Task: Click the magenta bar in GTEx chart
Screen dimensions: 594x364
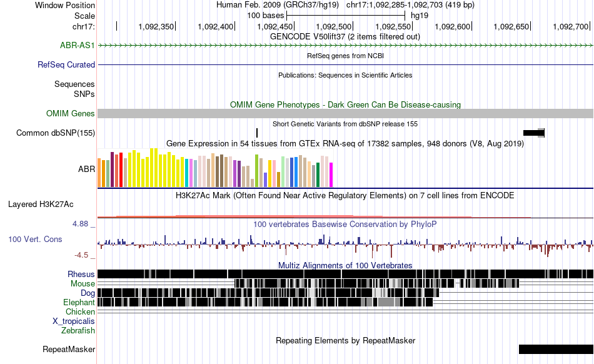Action: click(x=331, y=174)
